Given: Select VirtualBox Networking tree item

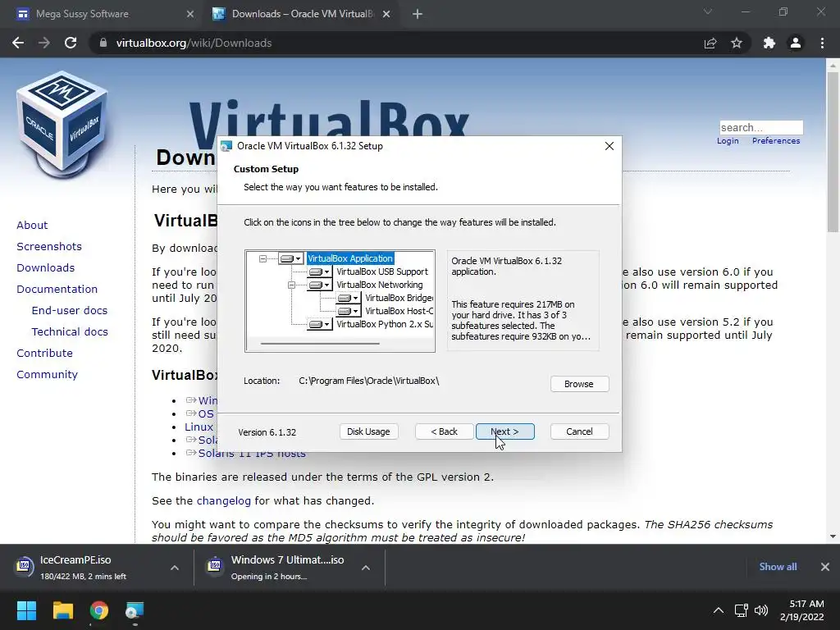Looking at the screenshot, I should pos(379,285).
